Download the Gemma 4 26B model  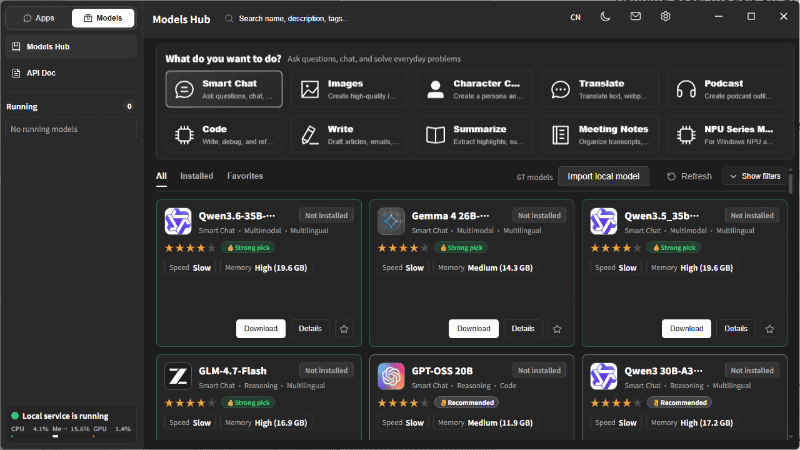(473, 329)
